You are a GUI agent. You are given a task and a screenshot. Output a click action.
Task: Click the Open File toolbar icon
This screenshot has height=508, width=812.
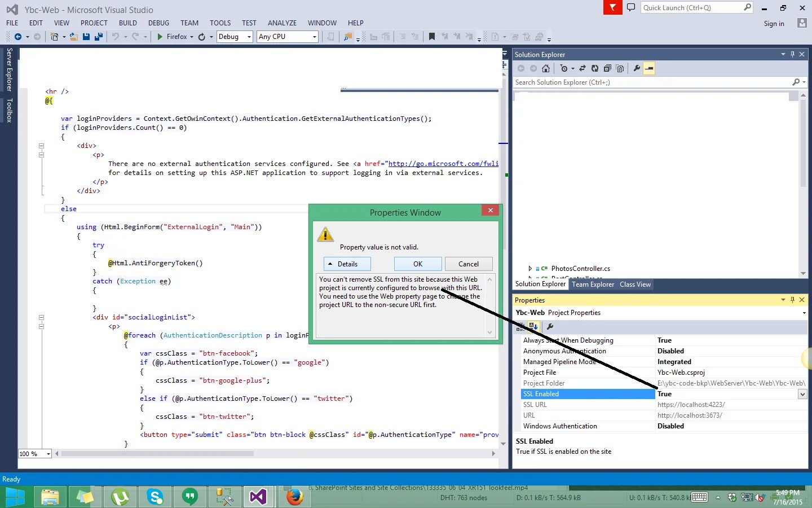coord(74,37)
